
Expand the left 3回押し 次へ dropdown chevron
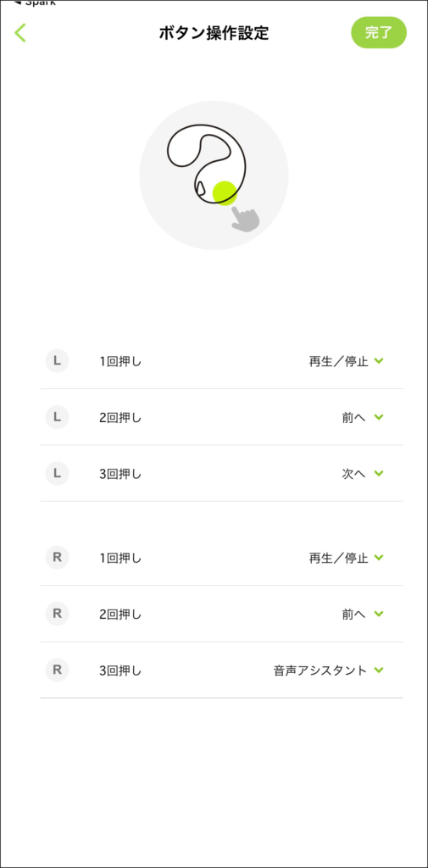tap(379, 474)
